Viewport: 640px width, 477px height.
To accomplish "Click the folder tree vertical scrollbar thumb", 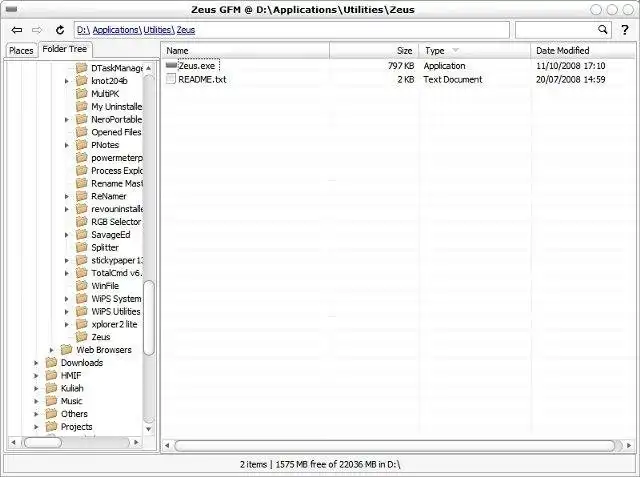I will coord(149,317).
